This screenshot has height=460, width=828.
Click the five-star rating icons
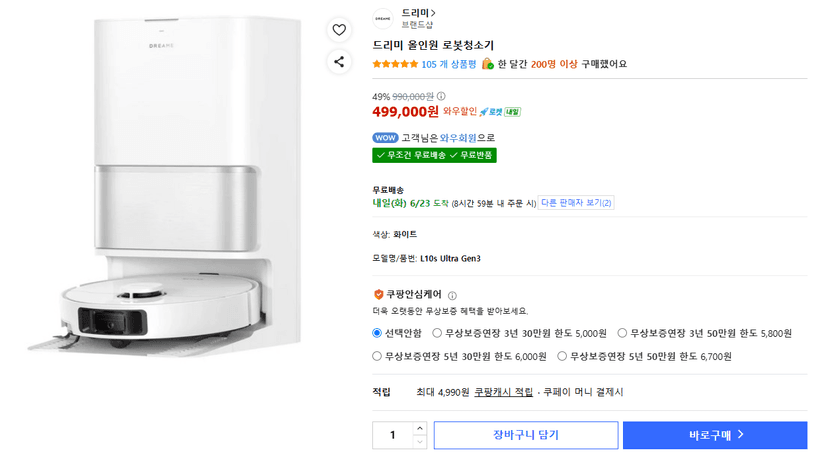pos(395,64)
